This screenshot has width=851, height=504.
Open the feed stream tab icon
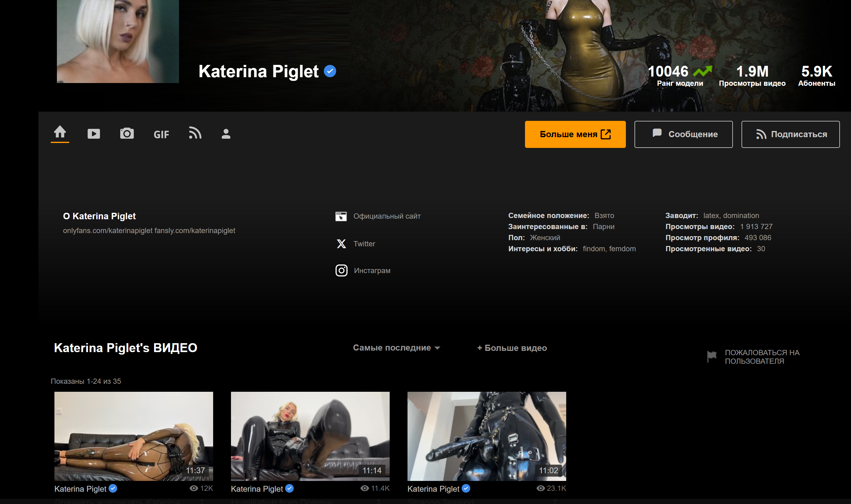(x=195, y=133)
